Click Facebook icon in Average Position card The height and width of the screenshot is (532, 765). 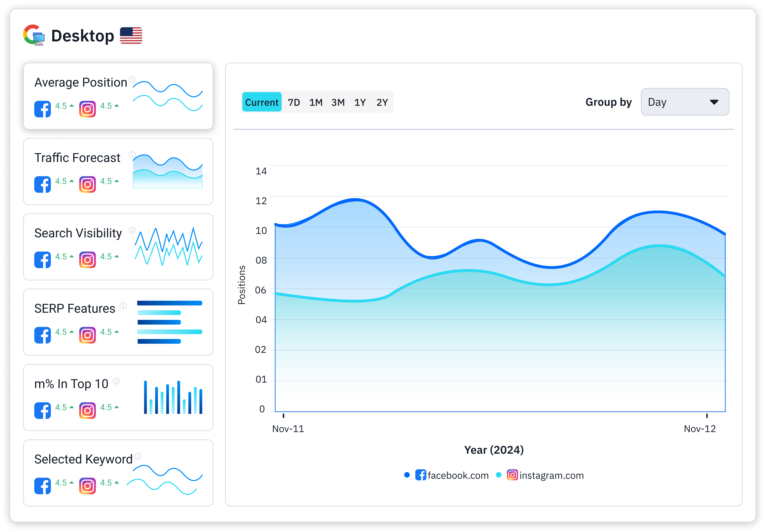pyautogui.click(x=42, y=109)
